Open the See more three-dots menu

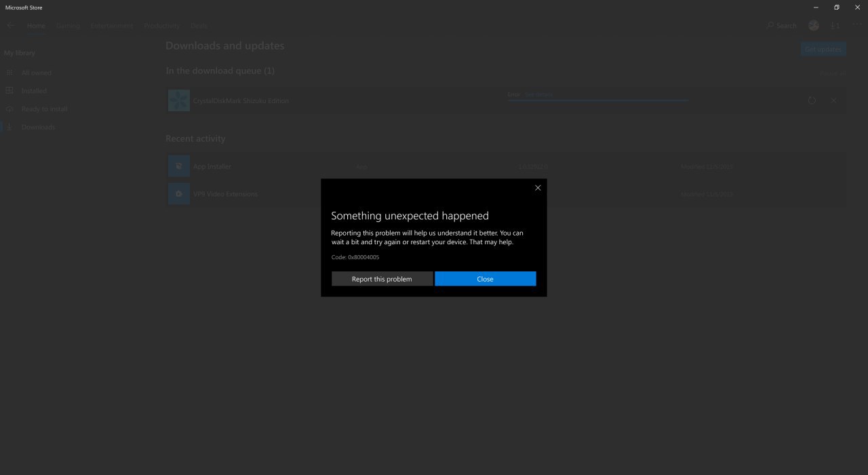pyautogui.click(x=857, y=25)
